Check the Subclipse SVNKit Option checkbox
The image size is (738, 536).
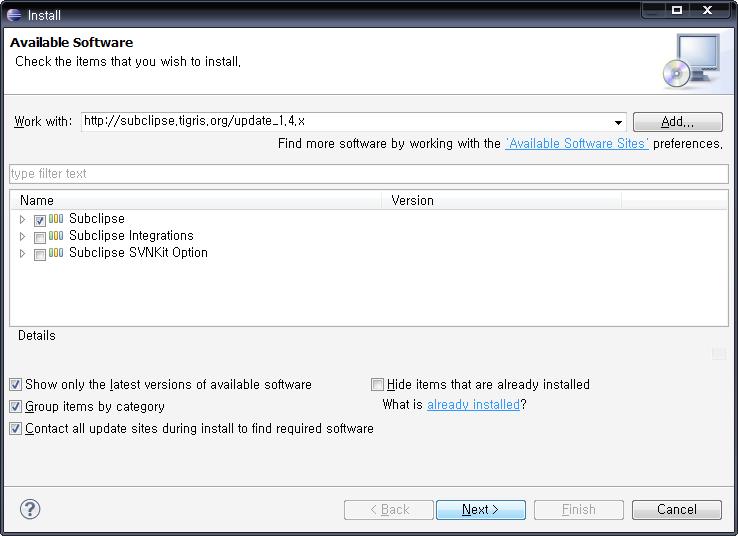(x=40, y=254)
